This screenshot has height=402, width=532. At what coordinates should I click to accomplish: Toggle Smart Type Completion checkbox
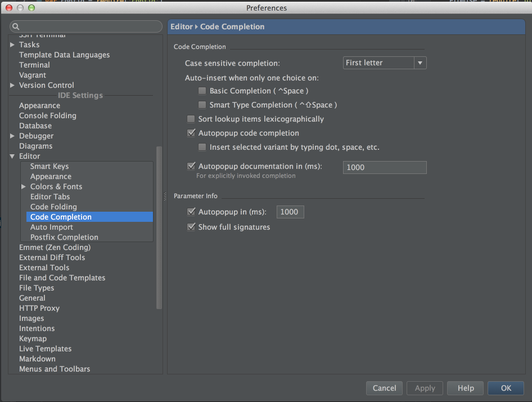[202, 105]
